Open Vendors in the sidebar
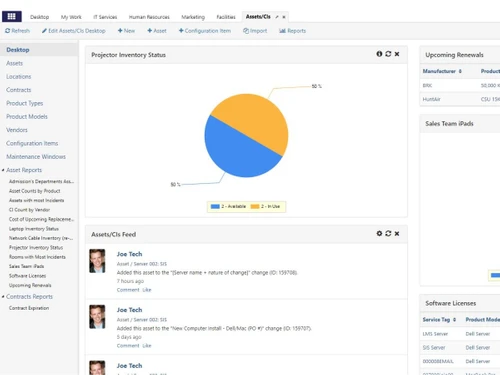The height and width of the screenshot is (375, 500). 17,130
